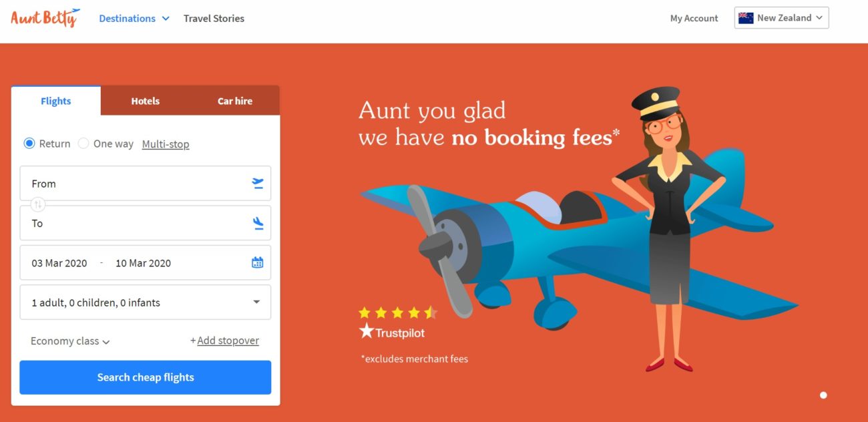
Task: Select the Return radio button
Action: point(29,144)
